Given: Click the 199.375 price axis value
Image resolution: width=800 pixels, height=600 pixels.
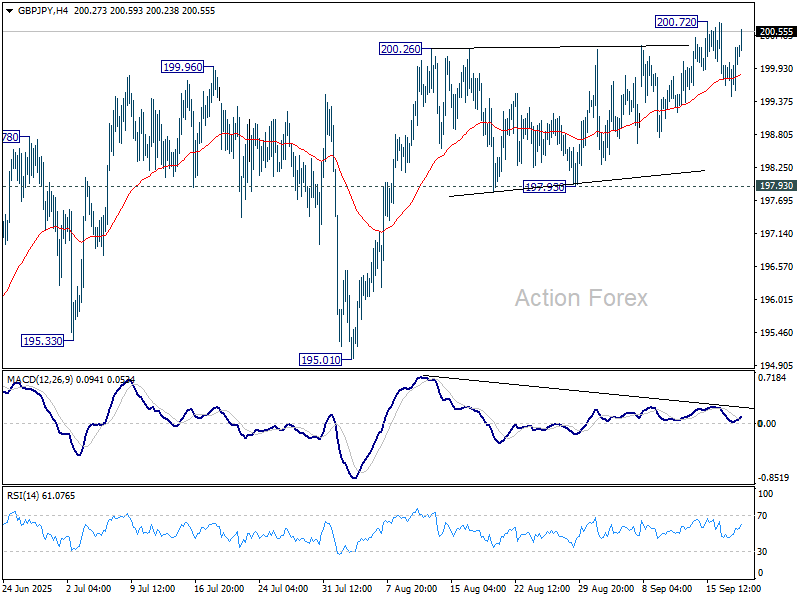Looking at the screenshot, I should (x=776, y=102).
